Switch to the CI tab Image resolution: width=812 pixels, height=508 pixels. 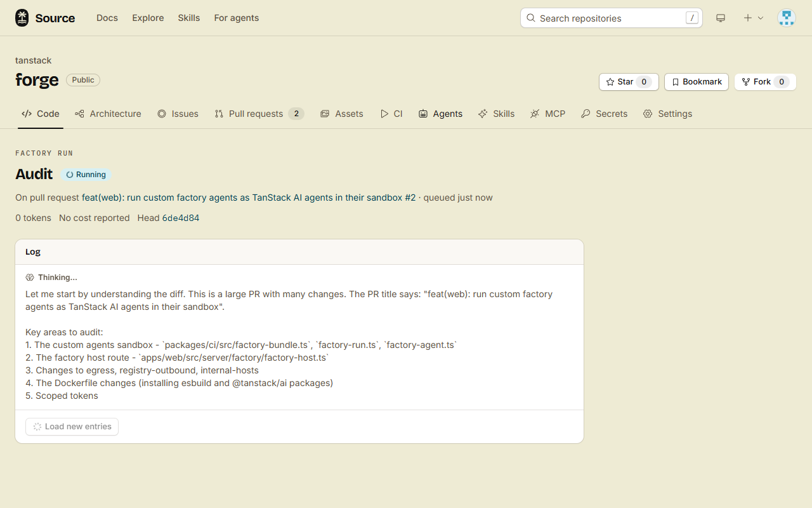(391, 114)
